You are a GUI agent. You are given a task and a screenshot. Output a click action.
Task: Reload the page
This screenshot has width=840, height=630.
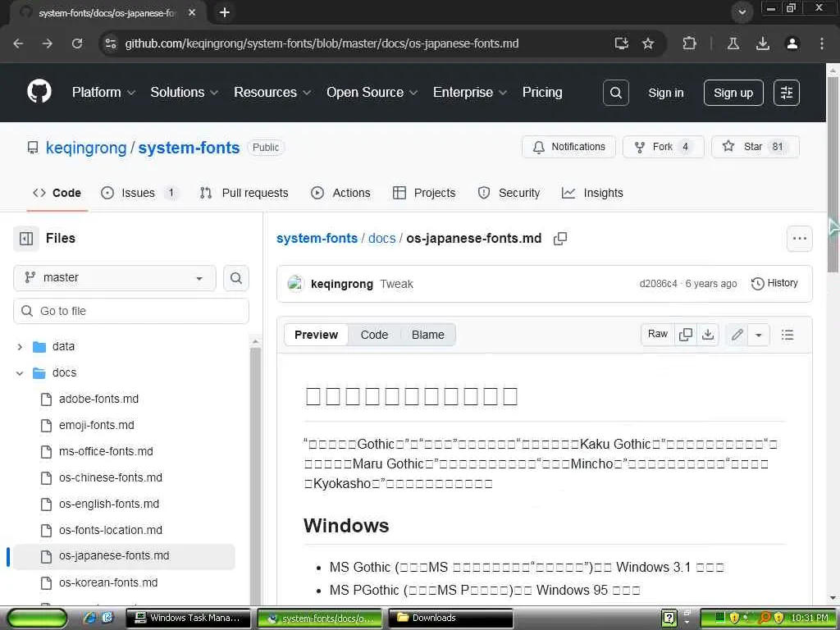[77, 43]
